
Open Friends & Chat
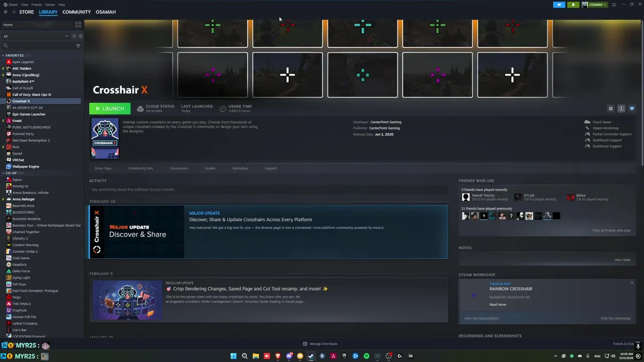pos(623,344)
